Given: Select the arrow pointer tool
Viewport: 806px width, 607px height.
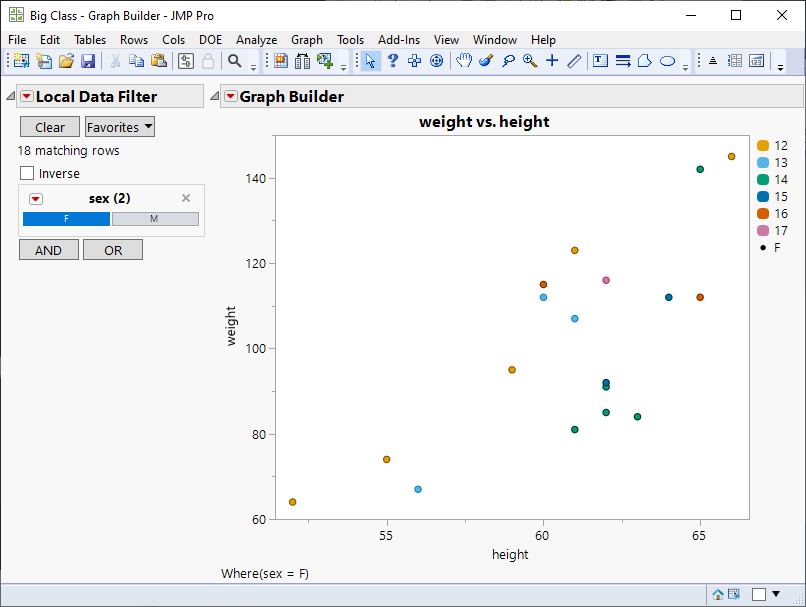Looking at the screenshot, I should click(x=371, y=61).
